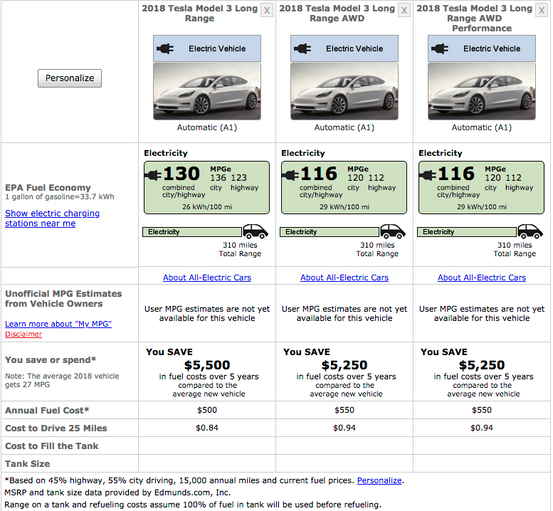Click the Tesla Model 3 Long Range photo
The width and height of the screenshot is (553, 511).
(207, 91)
